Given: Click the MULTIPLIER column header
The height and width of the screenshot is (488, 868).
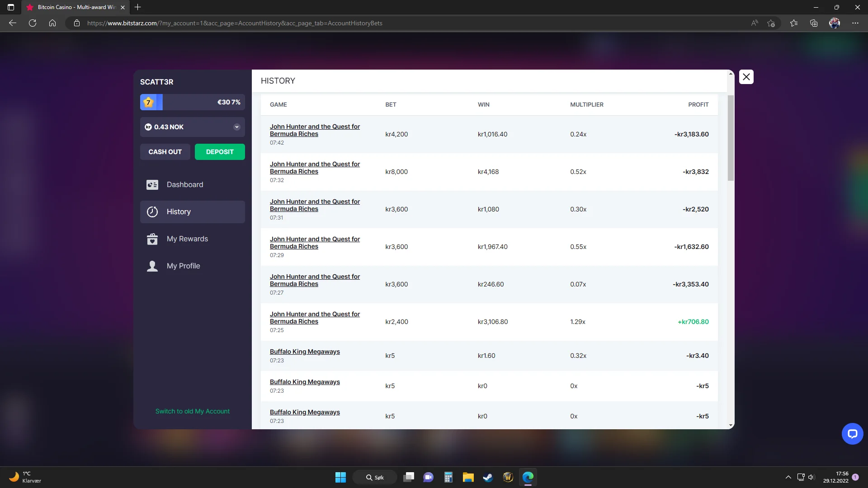Looking at the screenshot, I should pos(587,104).
